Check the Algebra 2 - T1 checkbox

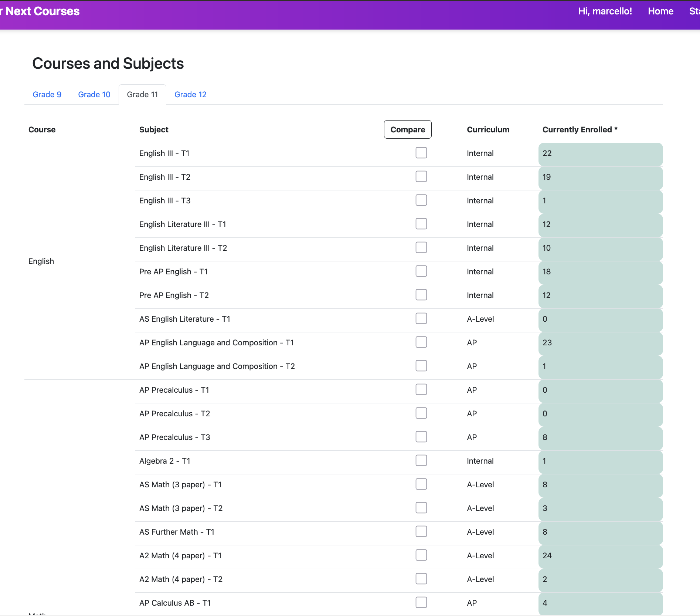[x=421, y=461]
